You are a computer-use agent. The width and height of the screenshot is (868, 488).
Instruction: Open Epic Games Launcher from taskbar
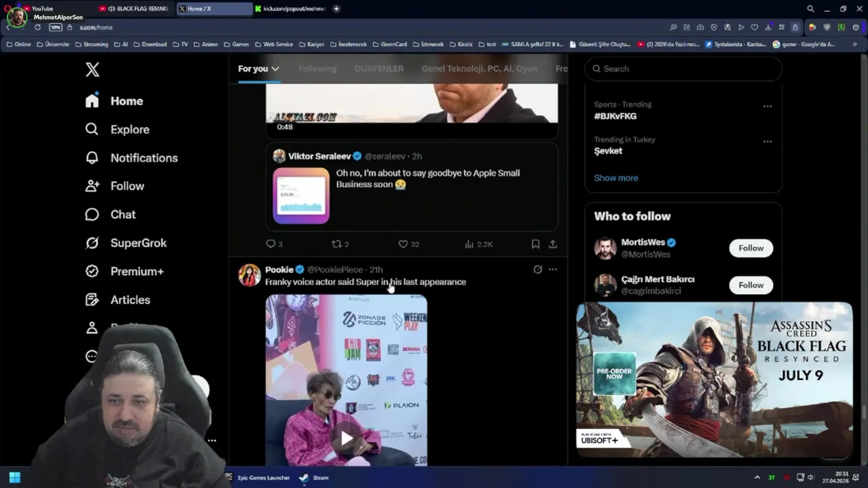pyautogui.click(x=258, y=477)
